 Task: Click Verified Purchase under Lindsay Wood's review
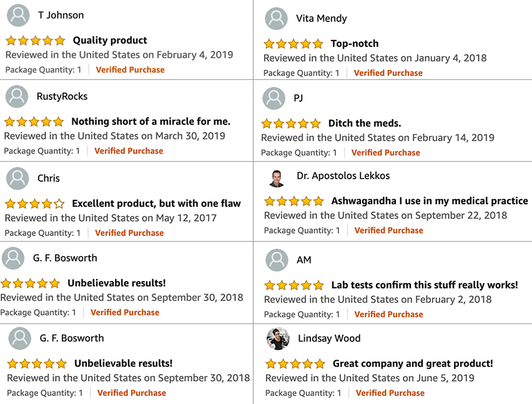[390, 393]
